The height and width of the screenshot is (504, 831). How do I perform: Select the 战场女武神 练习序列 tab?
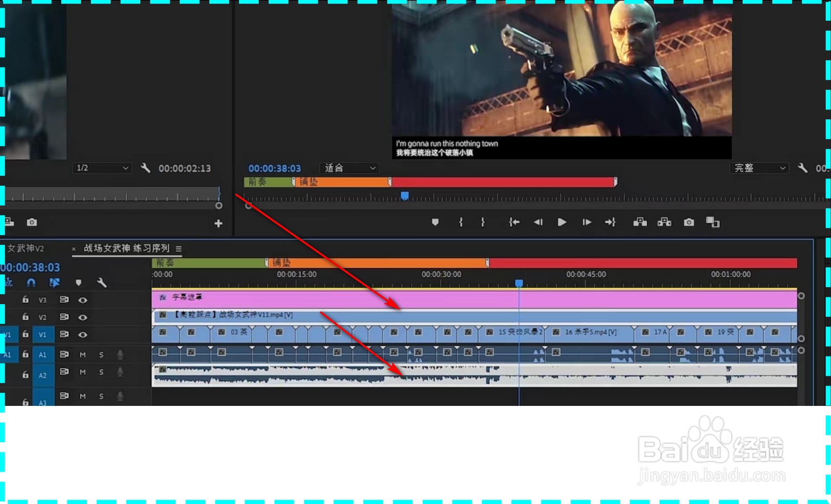pos(127,248)
